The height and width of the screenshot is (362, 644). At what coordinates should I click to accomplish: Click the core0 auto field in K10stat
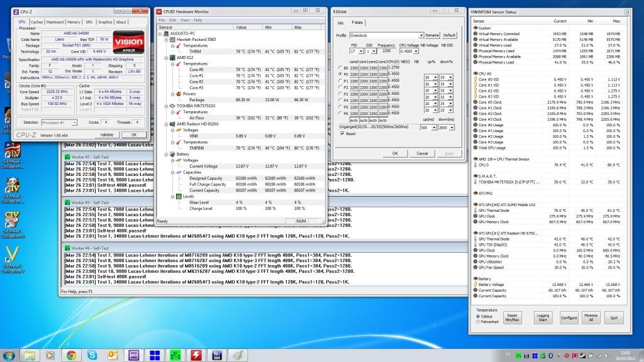point(353,120)
